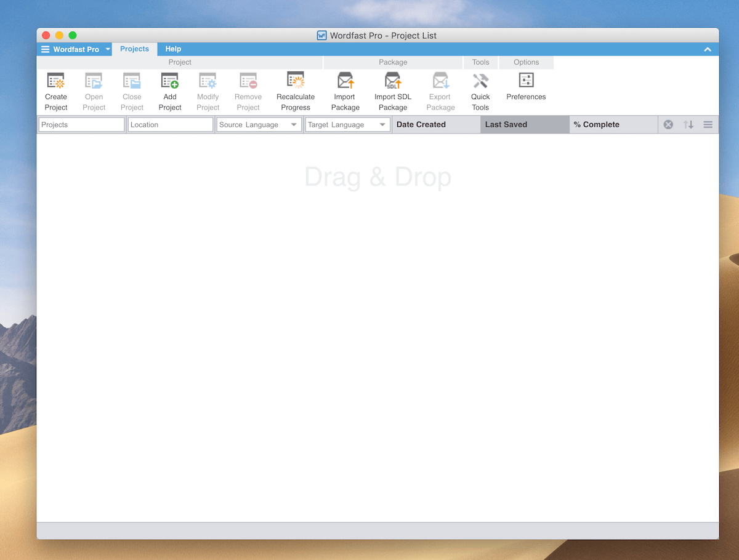Switch to the Projects tab
The width and height of the screenshot is (739, 560).
point(134,49)
